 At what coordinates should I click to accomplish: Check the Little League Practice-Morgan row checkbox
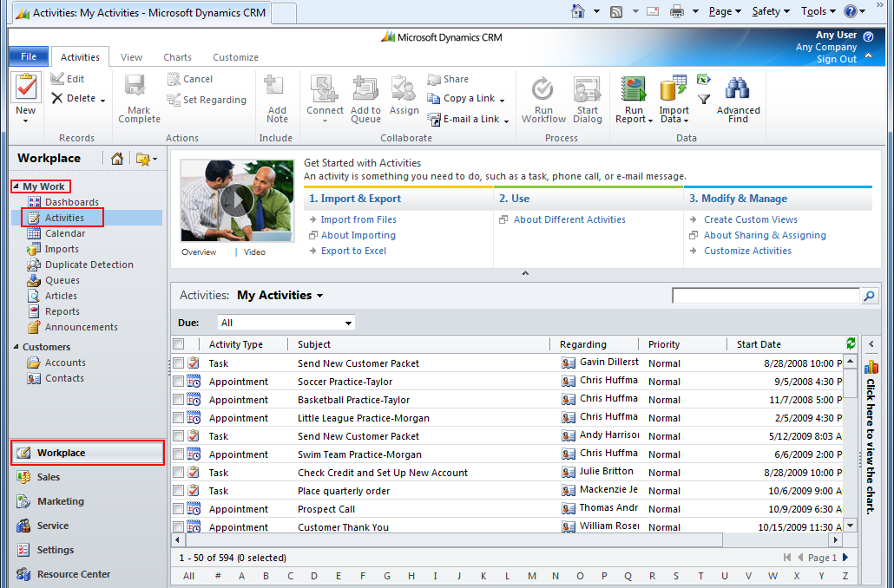tap(178, 418)
